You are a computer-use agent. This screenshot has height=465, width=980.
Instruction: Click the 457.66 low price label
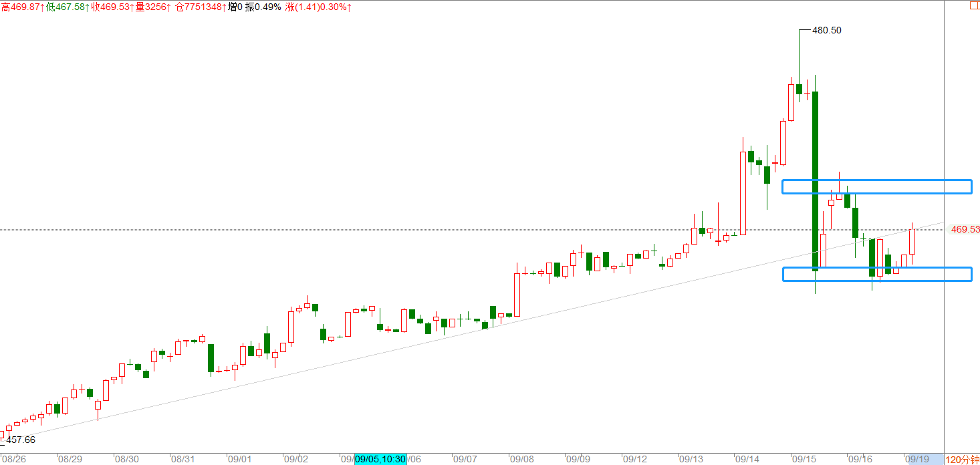20,440
